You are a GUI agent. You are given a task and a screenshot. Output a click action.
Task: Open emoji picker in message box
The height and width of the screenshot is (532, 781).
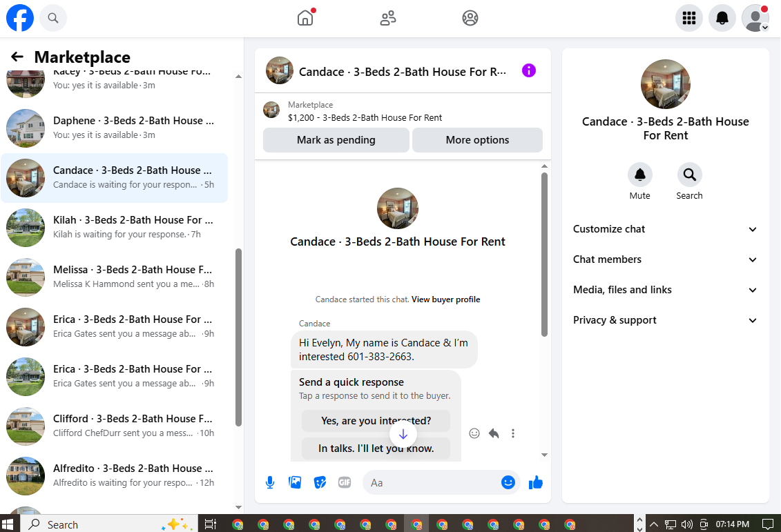point(508,482)
